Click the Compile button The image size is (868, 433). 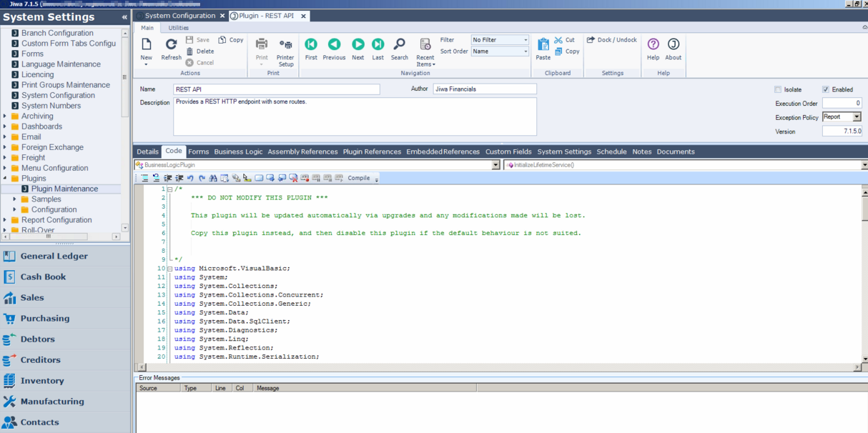coord(359,178)
